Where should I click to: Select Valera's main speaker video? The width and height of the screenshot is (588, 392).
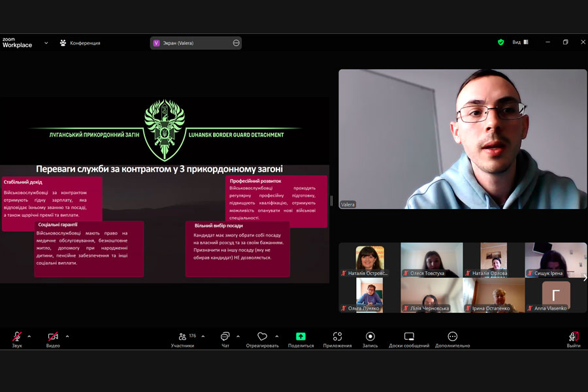[x=463, y=139]
